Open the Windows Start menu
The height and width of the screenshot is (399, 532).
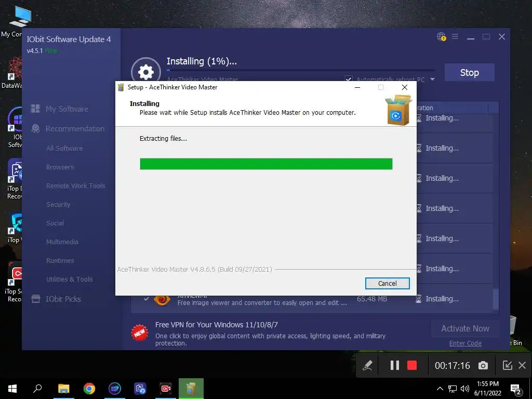pyautogui.click(x=12, y=389)
